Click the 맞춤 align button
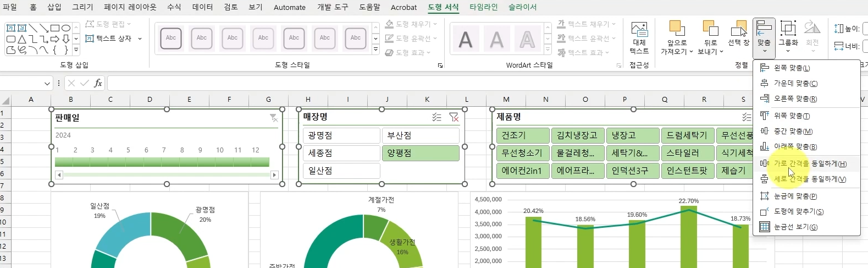Viewport: 868px width, 268px height. pos(764,37)
